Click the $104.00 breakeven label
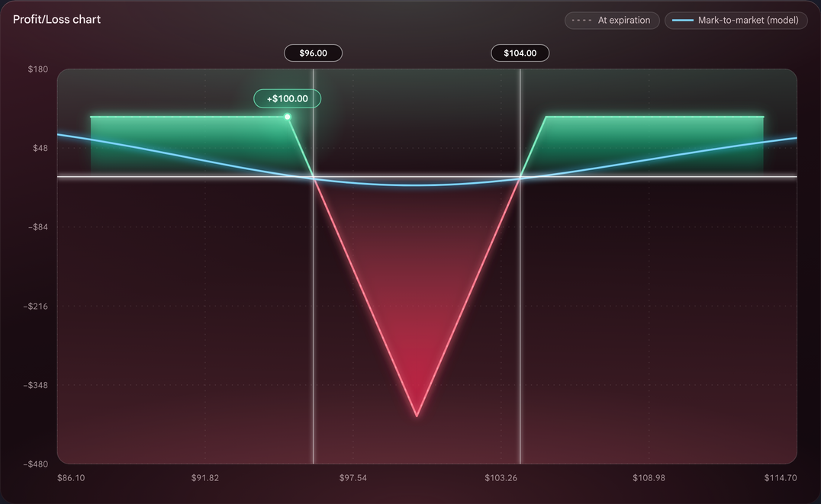 point(520,53)
